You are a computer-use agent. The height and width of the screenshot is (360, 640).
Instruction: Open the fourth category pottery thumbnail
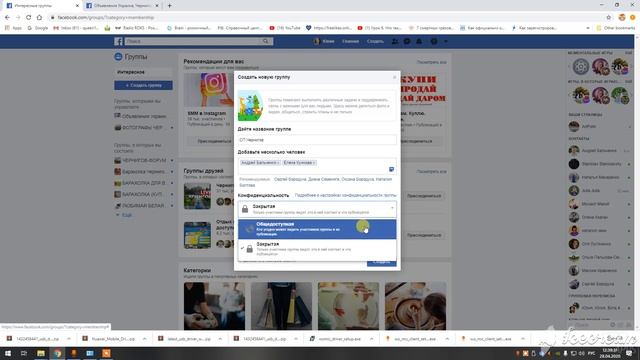[x=415, y=306]
